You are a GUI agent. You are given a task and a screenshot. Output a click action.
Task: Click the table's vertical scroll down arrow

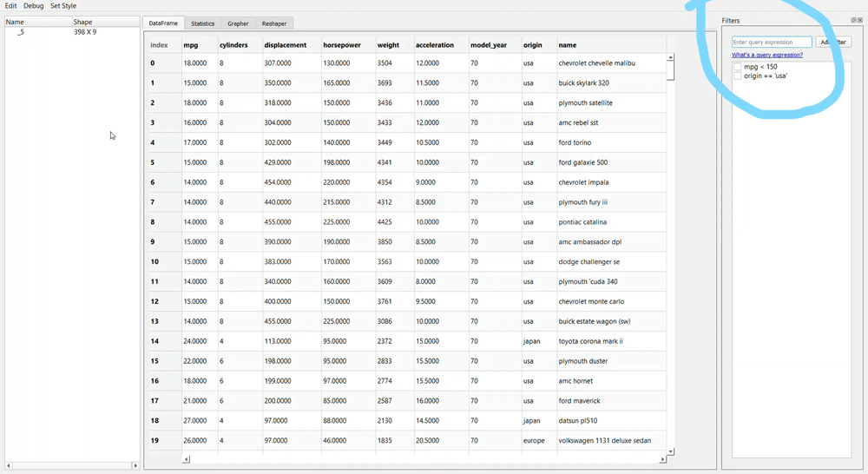point(670,451)
